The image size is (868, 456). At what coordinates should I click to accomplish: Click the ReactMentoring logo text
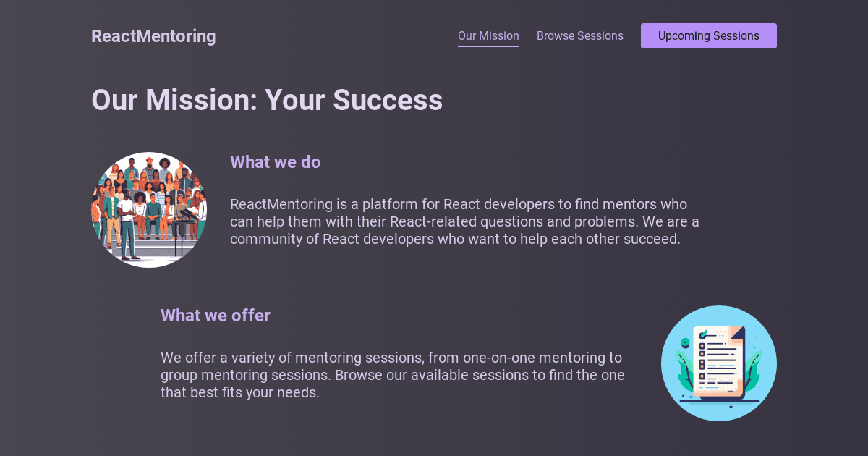coord(153,36)
